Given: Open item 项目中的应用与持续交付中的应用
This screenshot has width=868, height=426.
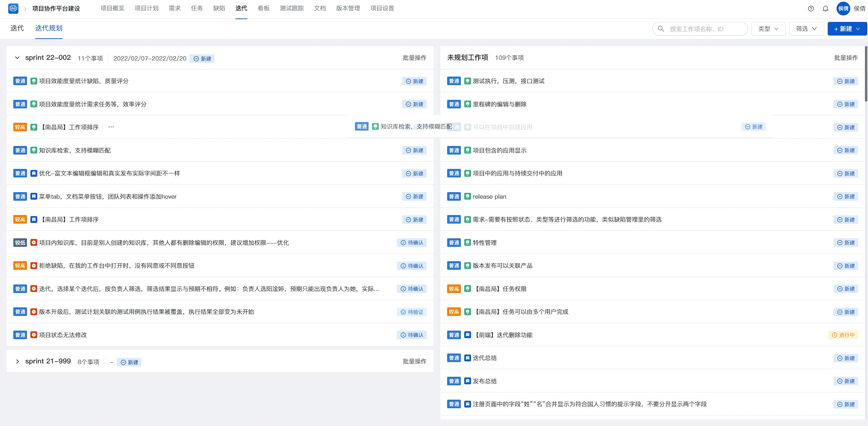Looking at the screenshot, I should [518, 173].
